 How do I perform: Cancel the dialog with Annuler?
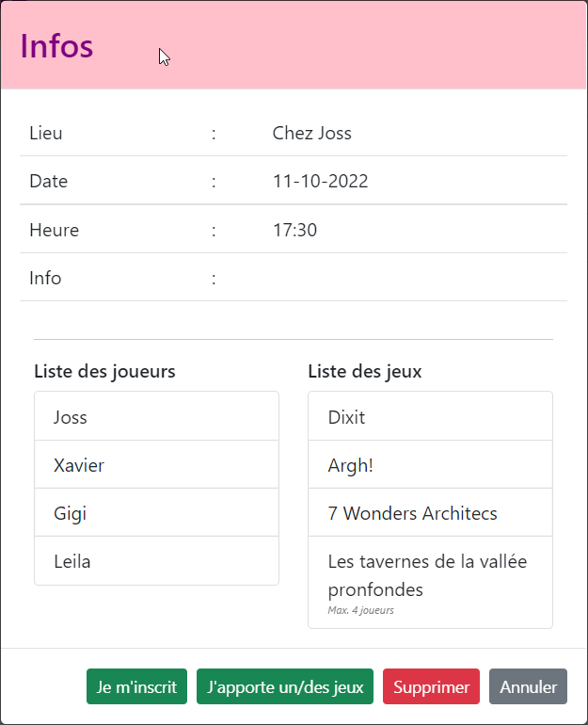[528, 687]
